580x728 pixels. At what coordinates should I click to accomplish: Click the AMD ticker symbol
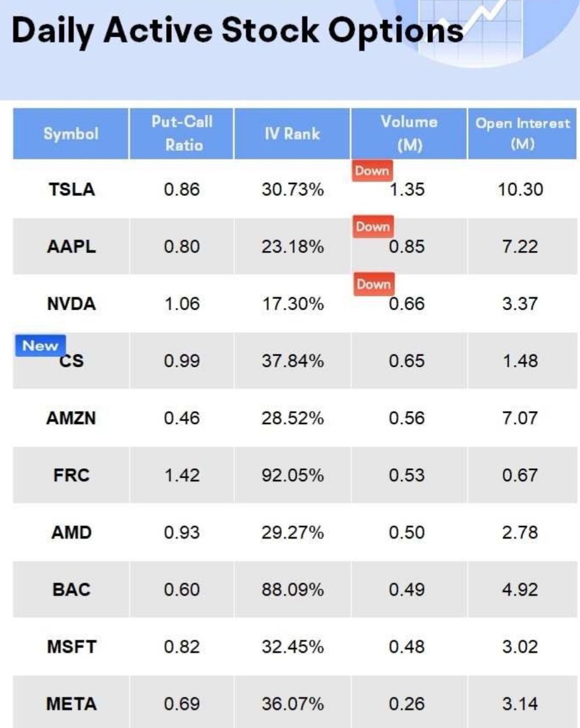[x=71, y=533]
